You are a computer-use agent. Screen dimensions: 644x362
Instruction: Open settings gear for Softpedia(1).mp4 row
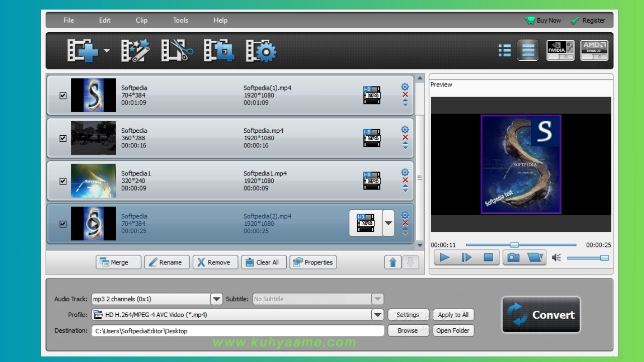coord(405,87)
